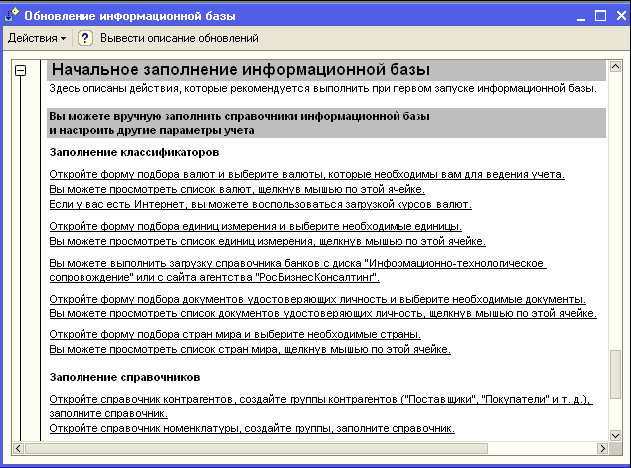Image resolution: width=631 pixels, height=468 pixels.
Task: Click the vertical scrollbar thumb
Action: 614,374
